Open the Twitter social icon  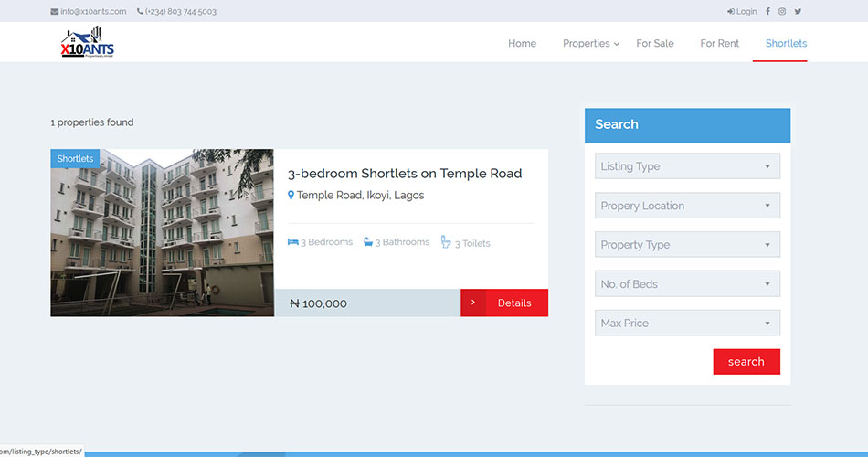click(x=798, y=12)
